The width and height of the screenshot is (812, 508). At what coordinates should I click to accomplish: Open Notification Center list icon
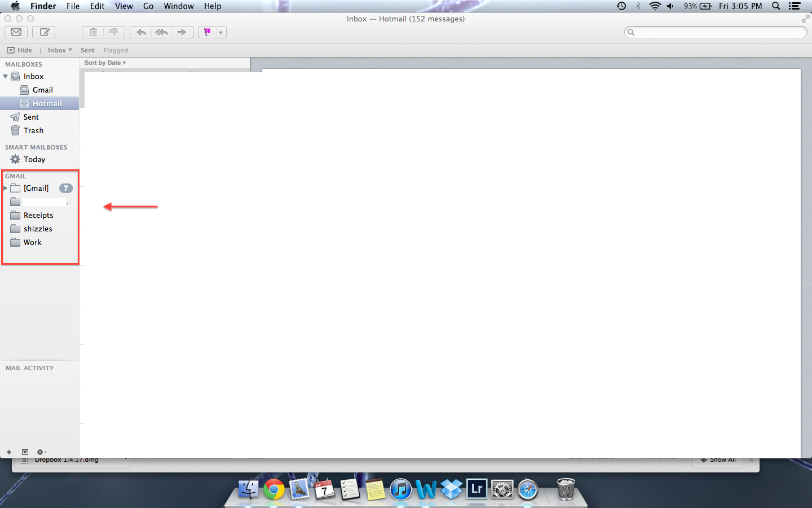tap(795, 6)
